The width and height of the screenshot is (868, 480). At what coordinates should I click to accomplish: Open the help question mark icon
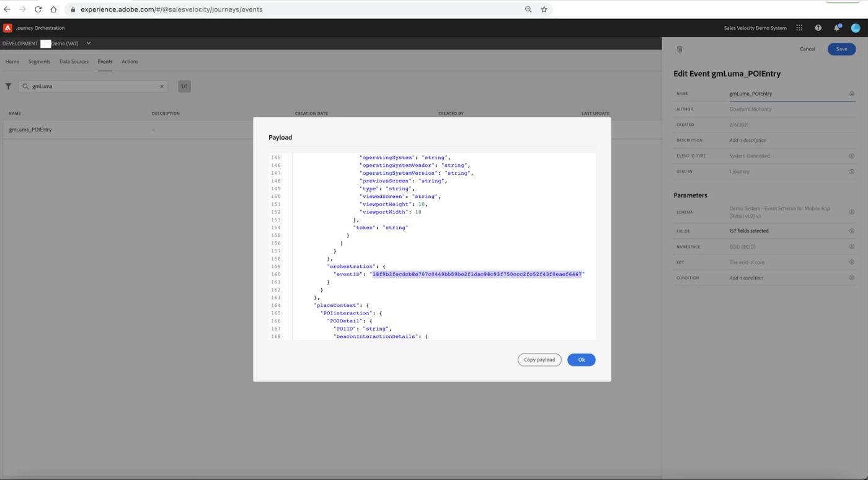(x=818, y=28)
